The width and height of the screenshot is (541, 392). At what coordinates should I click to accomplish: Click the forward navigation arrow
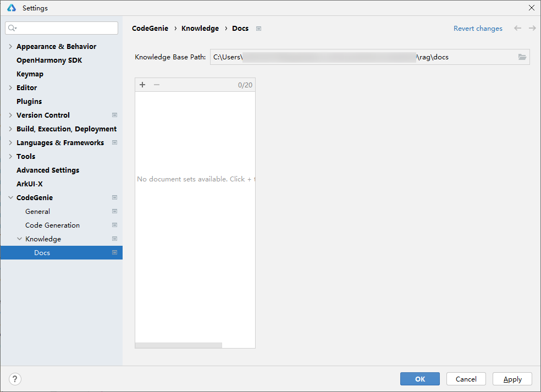[532, 28]
